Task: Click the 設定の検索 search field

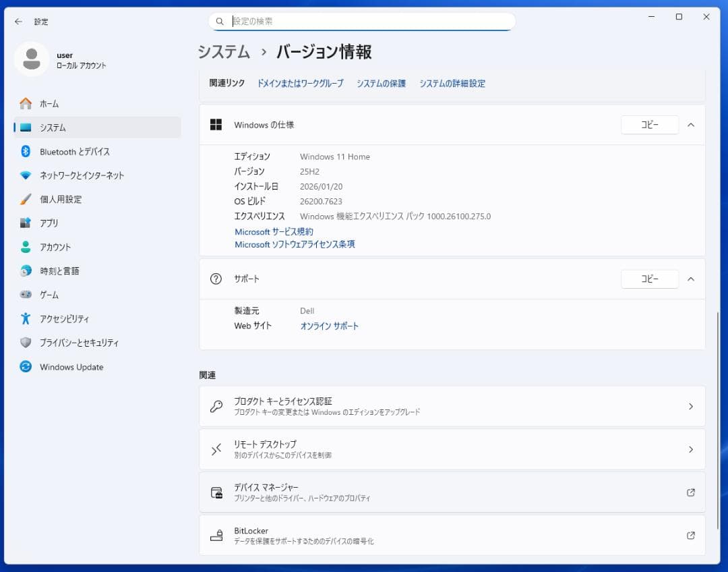Action: pyautogui.click(x=361, y=21)
